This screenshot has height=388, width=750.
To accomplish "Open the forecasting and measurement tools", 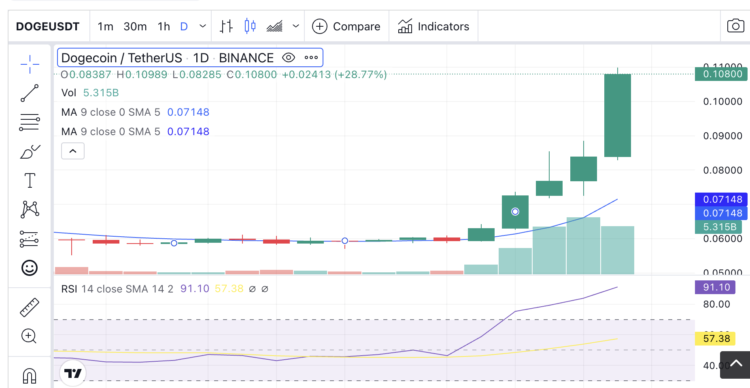I will [30, 239].
